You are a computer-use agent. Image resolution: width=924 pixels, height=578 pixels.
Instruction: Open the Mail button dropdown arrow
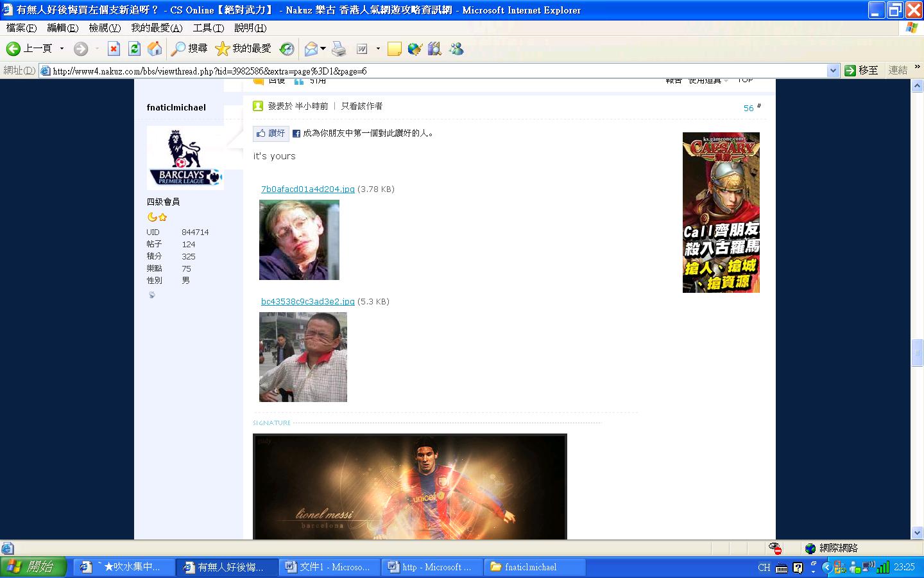pos(323,49)
